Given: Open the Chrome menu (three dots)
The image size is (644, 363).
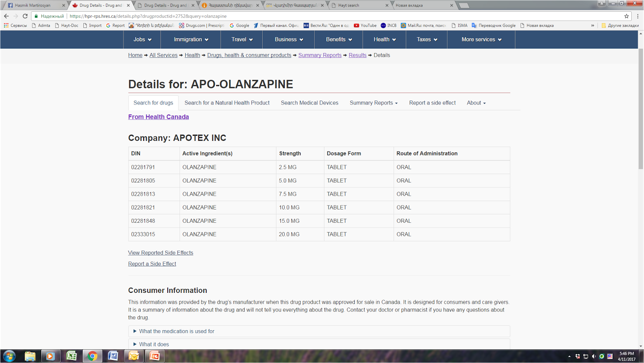Looking at the screenshot, I should (x=638, y=16).
